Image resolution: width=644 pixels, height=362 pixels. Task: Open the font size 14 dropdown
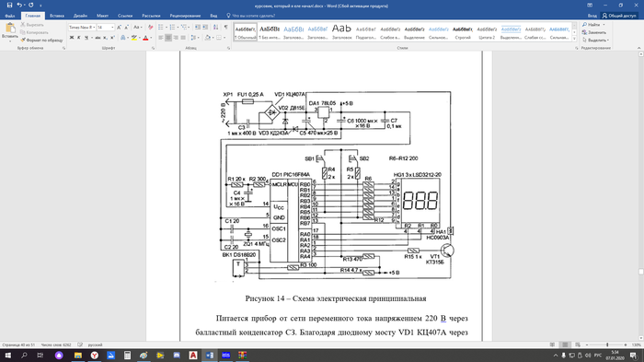112,27
